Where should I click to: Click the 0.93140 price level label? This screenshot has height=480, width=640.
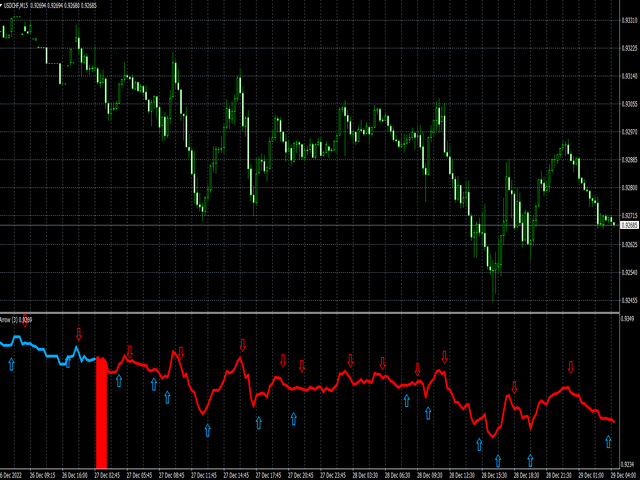629,76
